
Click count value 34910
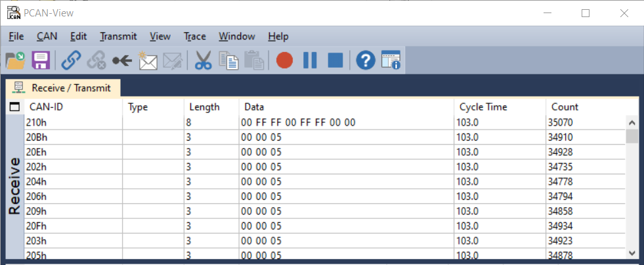[560, 137]
